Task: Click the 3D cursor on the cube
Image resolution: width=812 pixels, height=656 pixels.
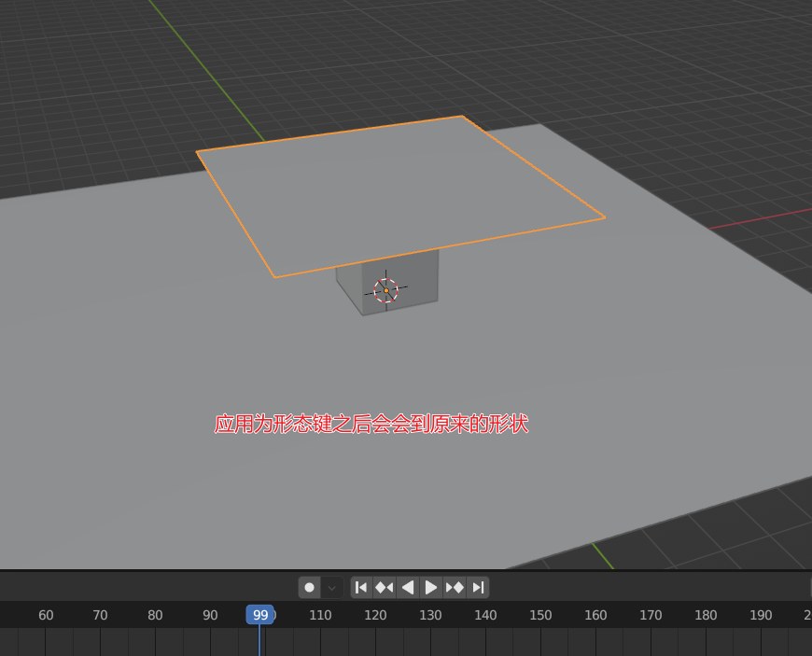Action: coord(385,290)
